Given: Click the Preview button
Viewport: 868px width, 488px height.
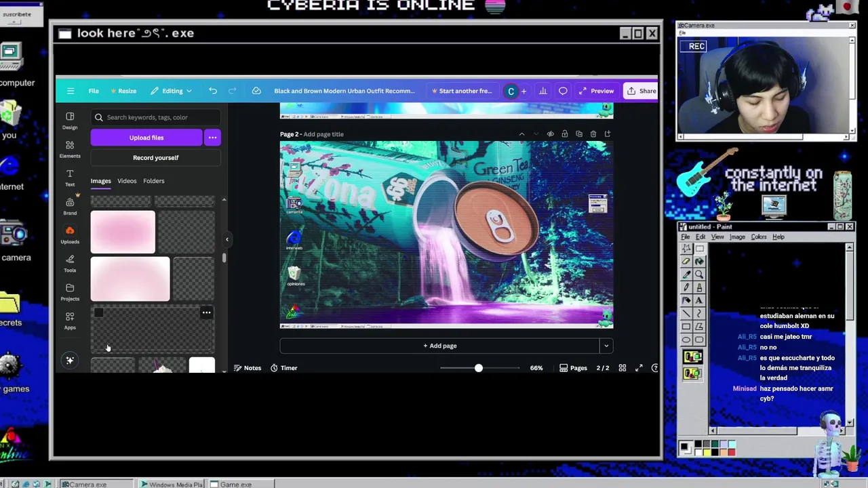Looking at the screenshot, I should [597, 91].
